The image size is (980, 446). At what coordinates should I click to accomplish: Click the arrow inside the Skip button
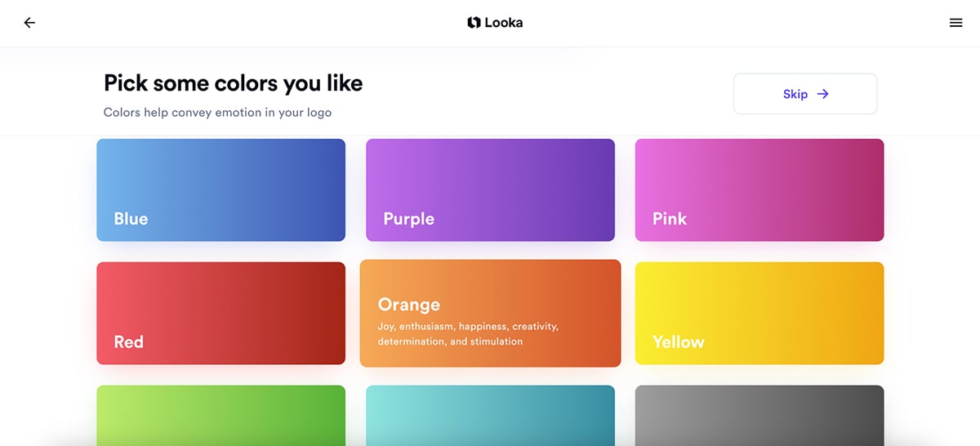823,94
